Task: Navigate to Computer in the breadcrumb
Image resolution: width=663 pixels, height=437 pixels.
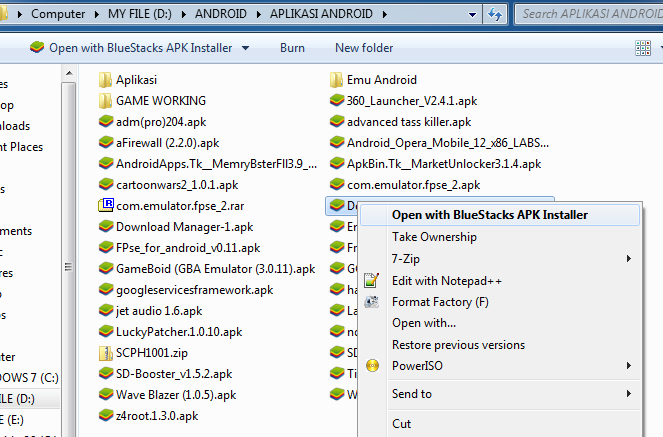Action: [x=58, y=14]
